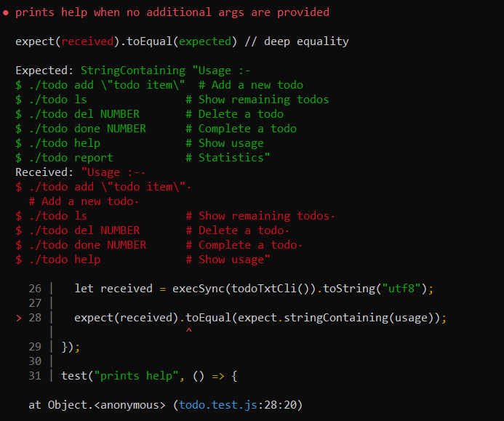Click the red 'received' word in expect call
The height and width of the screenshot is (421, 504).
[87, 41]
